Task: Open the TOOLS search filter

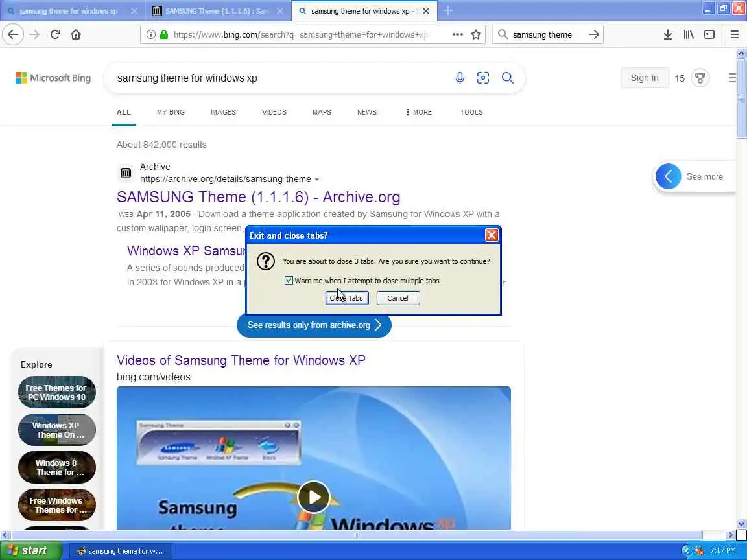Action: pos(471,112)
